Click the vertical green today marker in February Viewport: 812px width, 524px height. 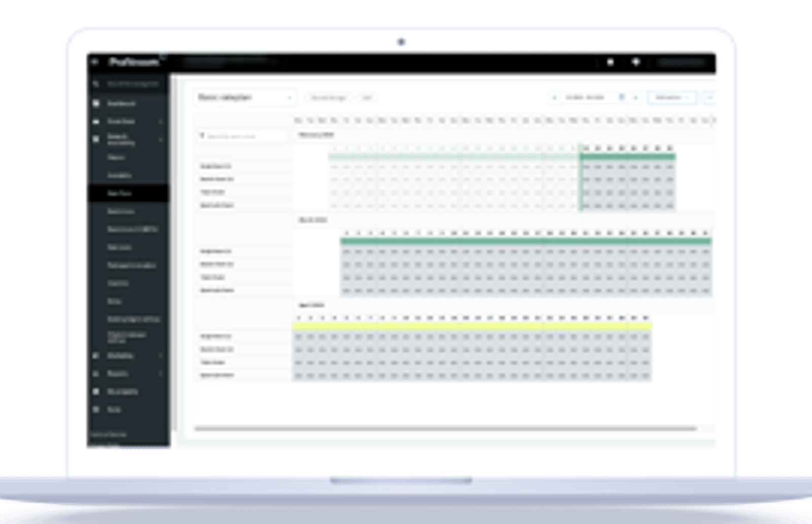coord(581,178)
